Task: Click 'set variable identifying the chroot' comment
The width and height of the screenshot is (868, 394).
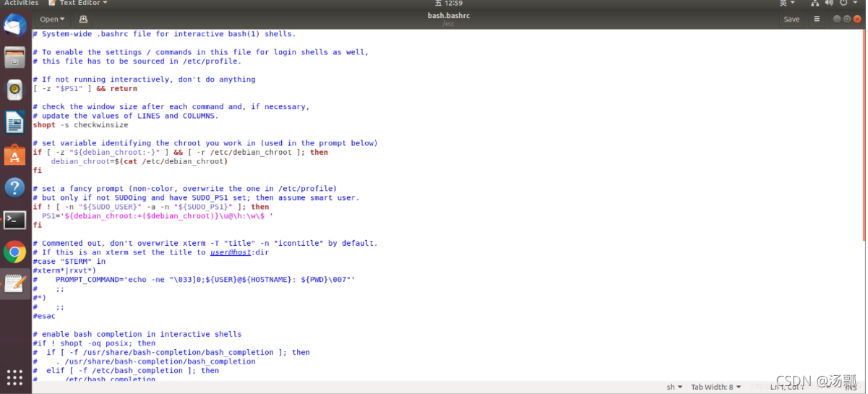Action: pos(205,143)
